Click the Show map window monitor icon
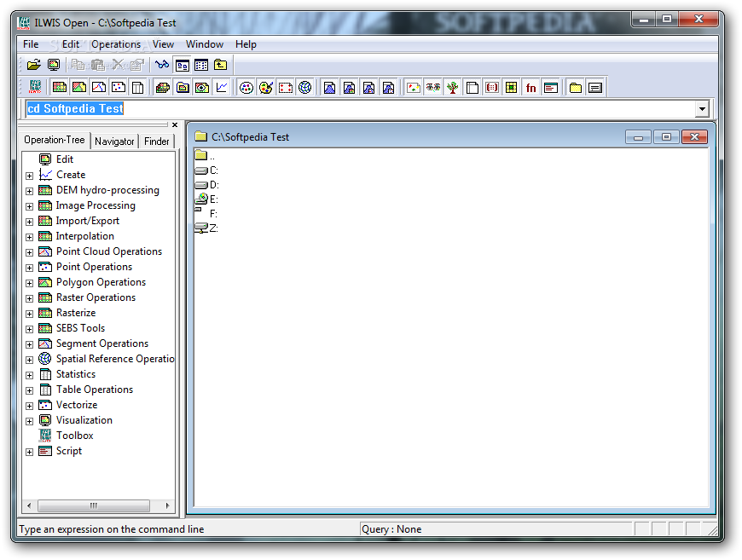Viewport: 742px width, 560px height. (54, 65)
